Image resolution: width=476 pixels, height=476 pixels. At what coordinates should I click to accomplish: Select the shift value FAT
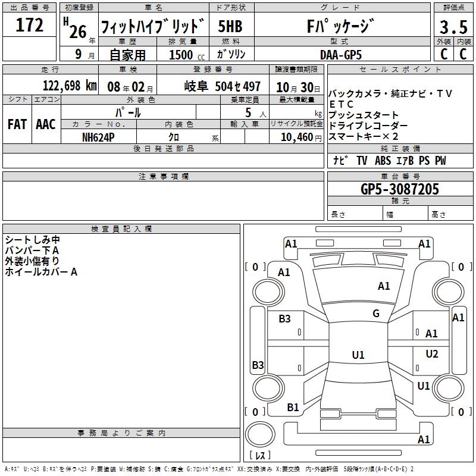tap(17, 124)
